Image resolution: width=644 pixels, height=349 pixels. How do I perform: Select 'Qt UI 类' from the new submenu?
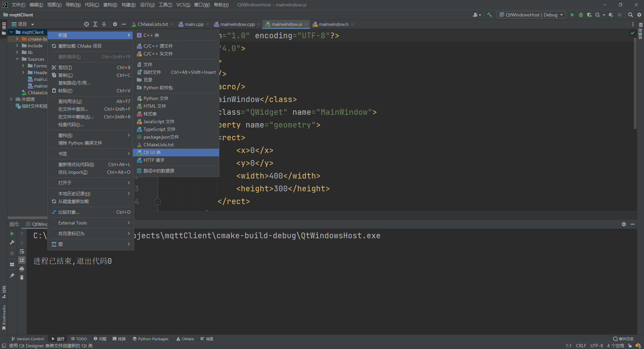tap(152, 152)
